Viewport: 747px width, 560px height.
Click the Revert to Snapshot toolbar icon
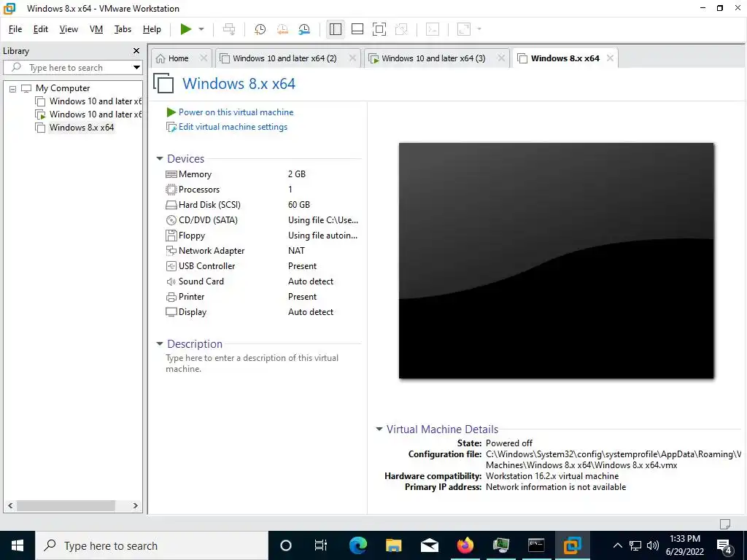point(282,29)
